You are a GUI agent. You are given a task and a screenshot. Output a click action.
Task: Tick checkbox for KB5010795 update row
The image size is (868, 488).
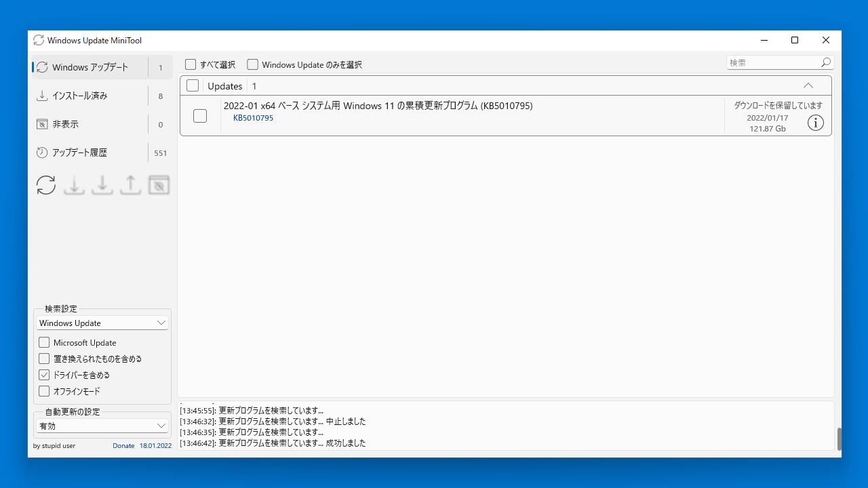[x=200, y=116]
